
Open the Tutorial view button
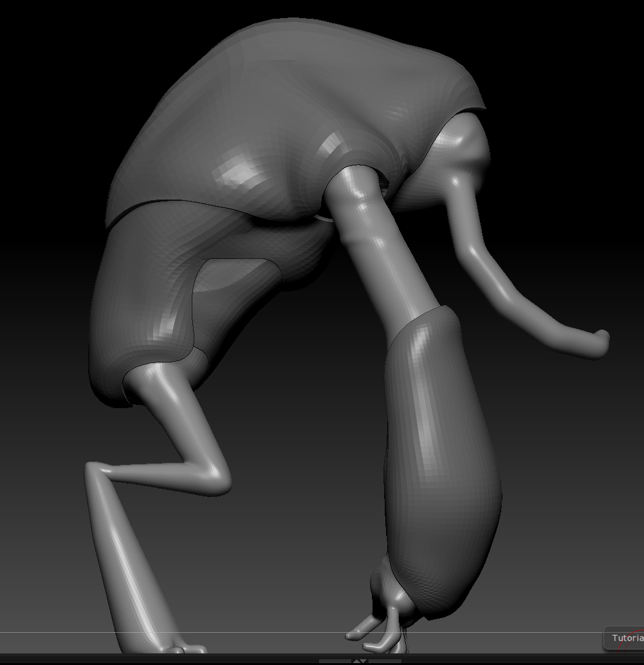[x=624, y=638]
